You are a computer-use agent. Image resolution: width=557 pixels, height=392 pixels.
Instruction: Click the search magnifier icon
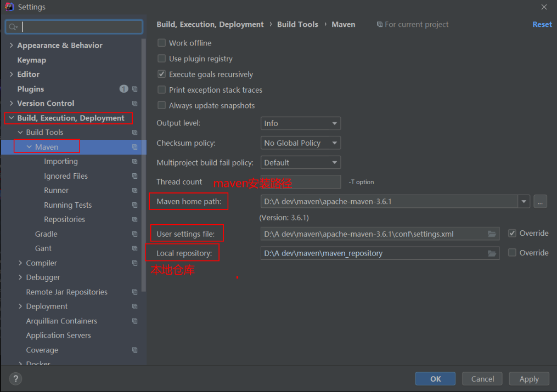(x=13, y=27)
